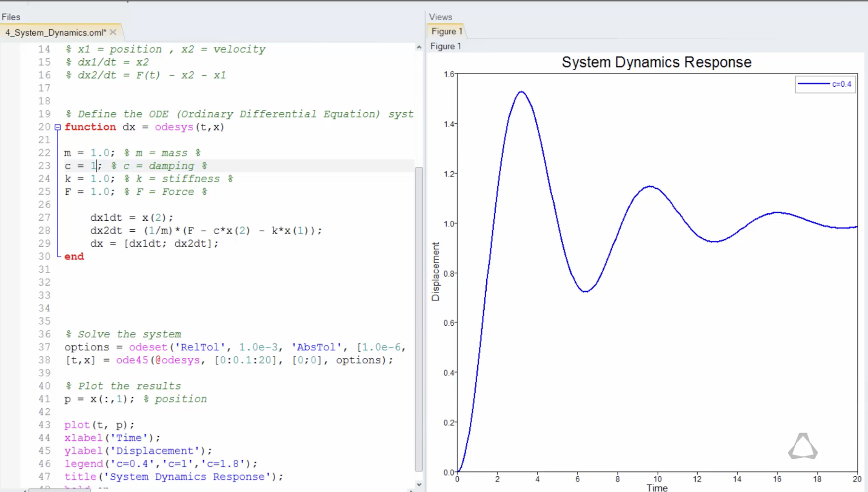Select the 4_System_Dynamics.oml editor tab

pos(55,32)
